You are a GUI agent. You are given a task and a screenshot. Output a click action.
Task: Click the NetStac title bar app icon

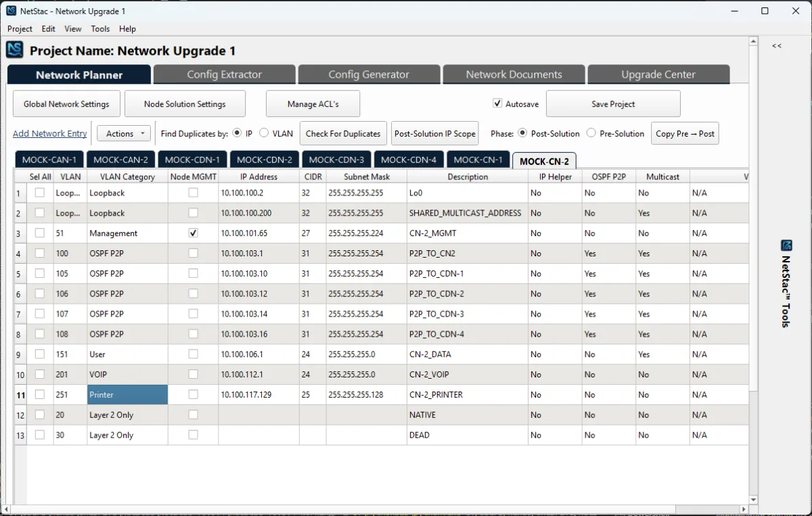click(11, 11)
